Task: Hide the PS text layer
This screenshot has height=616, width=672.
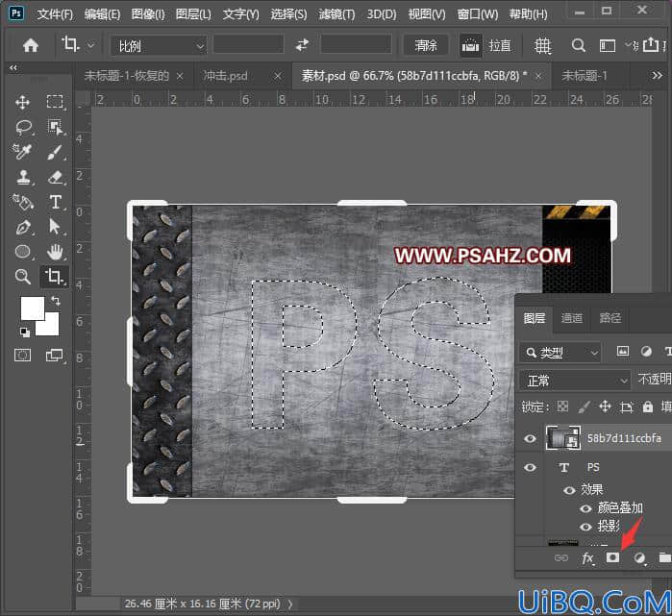Action: (530, 467)
